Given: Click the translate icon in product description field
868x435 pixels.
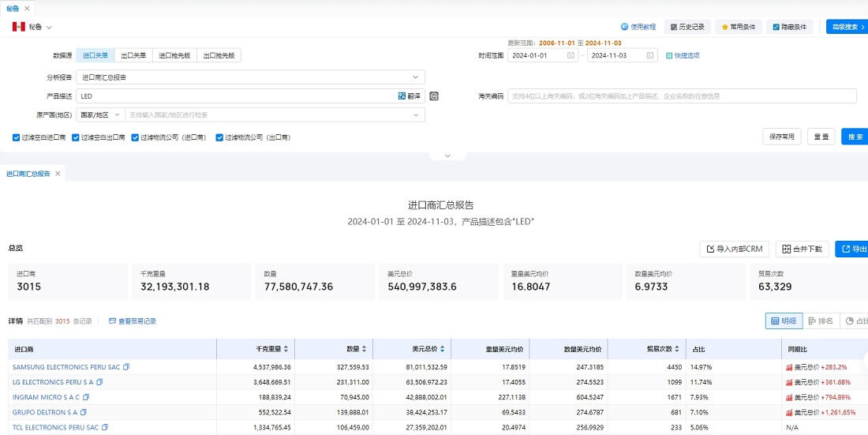Looking at the screenshot, I should tap(402, 96).
